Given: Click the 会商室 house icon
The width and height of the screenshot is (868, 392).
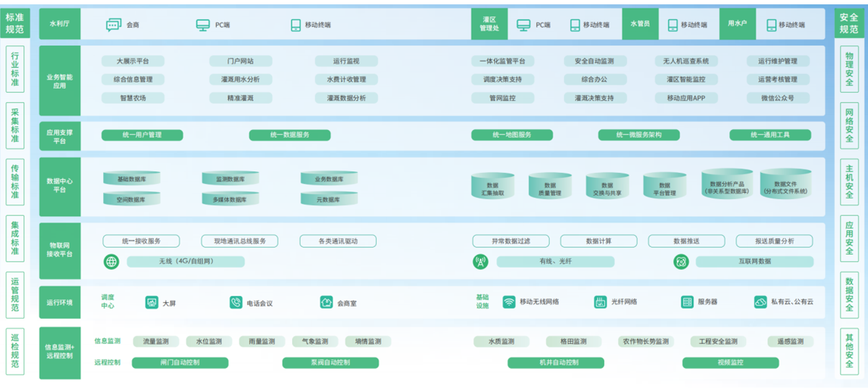Looking at the screenshot, I should 326,303.
